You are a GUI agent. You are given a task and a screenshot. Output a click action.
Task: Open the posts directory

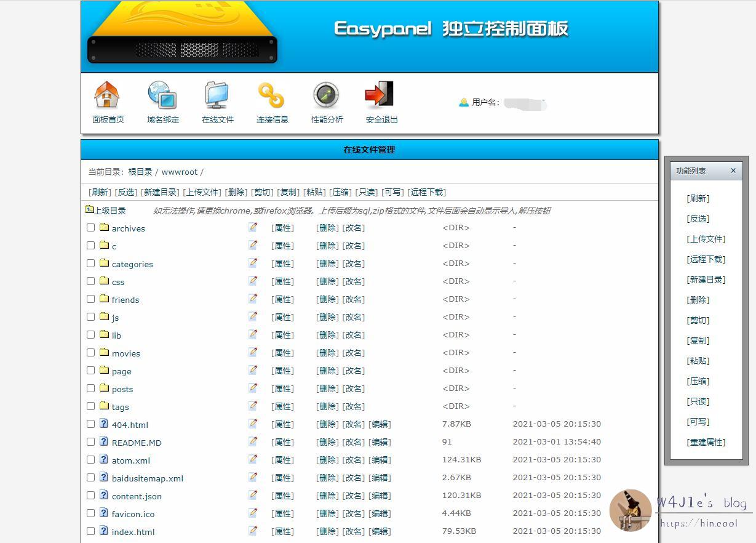pos(122,389)
